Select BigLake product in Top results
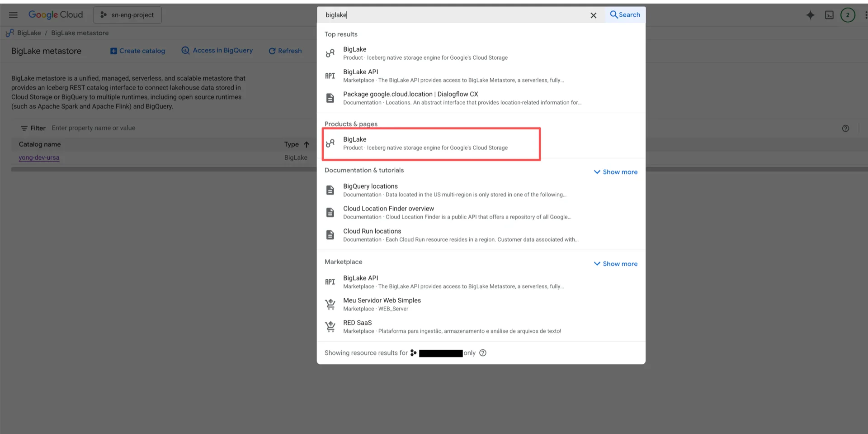The width and height of the screenshot is (868, 434). [481, 53]
